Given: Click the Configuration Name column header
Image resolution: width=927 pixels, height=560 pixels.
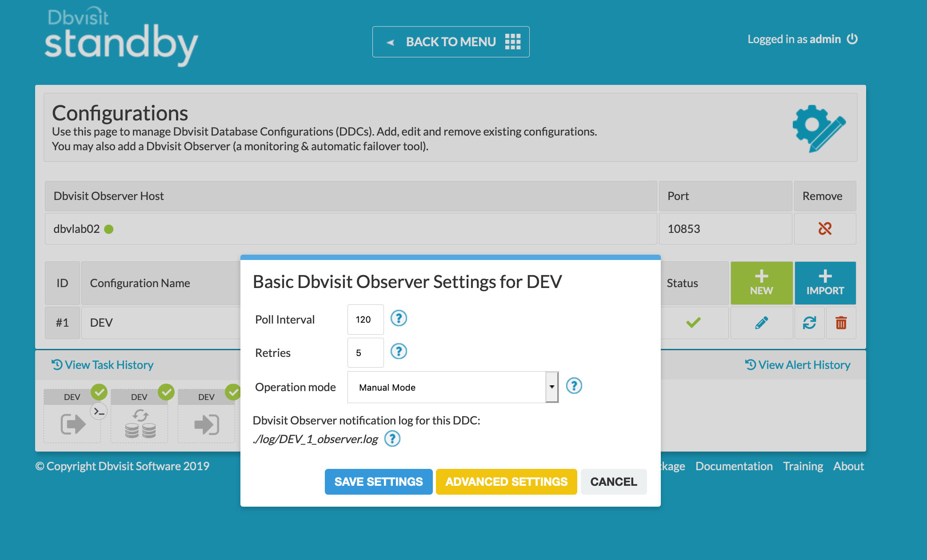Looking at the screenshot, I should point(161,283).
